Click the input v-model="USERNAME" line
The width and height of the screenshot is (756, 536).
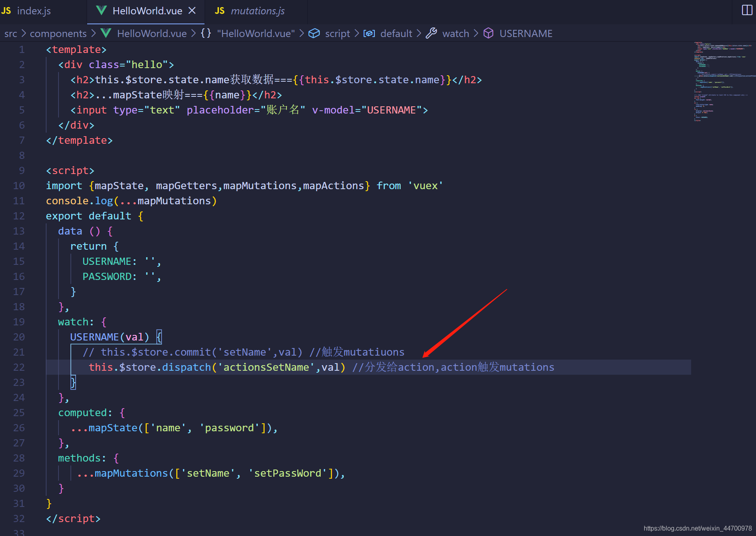point(249,110)
